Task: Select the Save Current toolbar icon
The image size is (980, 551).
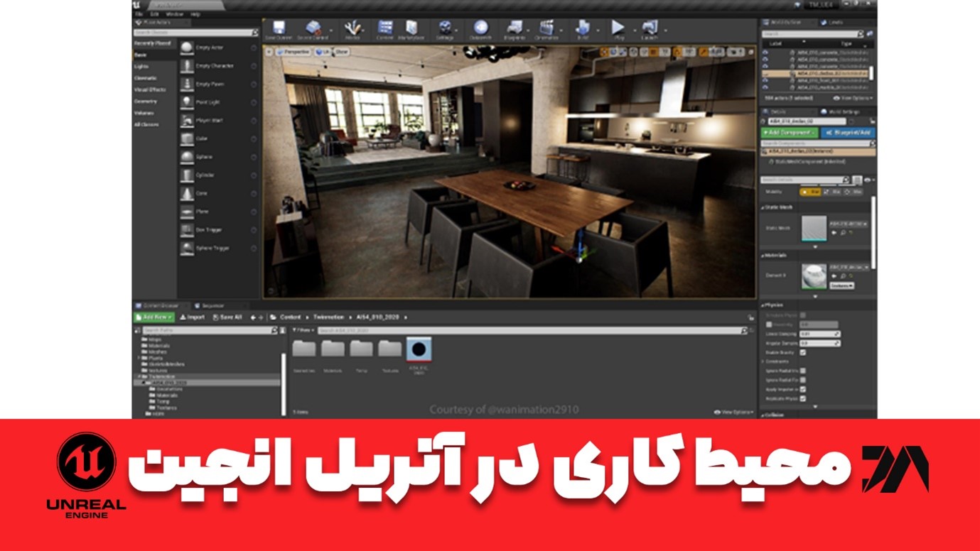Action: (x=281, y=28)
